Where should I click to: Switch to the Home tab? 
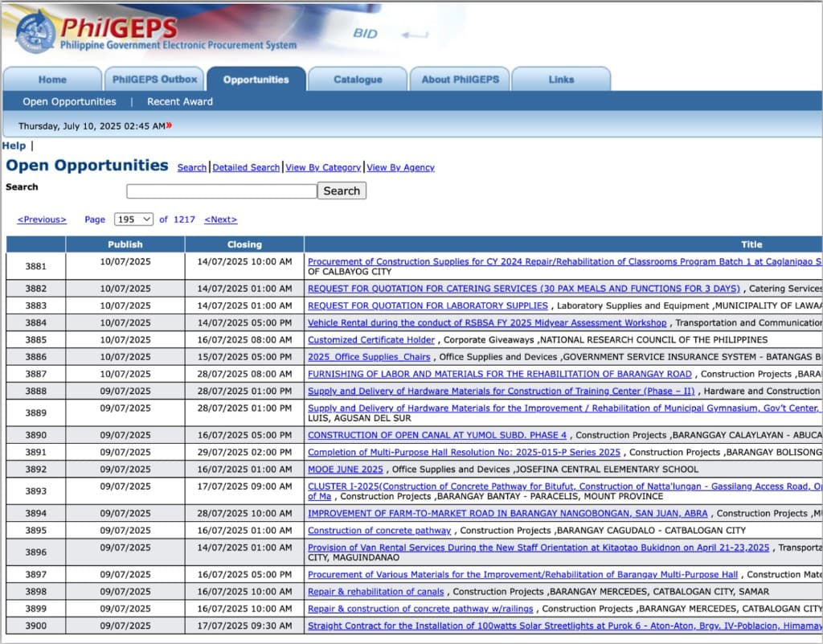(52, 79)
